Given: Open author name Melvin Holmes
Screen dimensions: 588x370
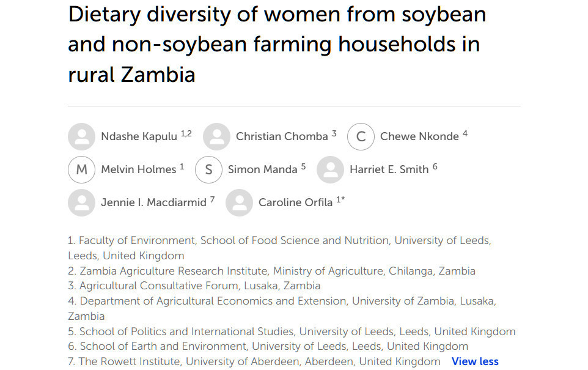Looking at the screenshot, I should [138, 169].
